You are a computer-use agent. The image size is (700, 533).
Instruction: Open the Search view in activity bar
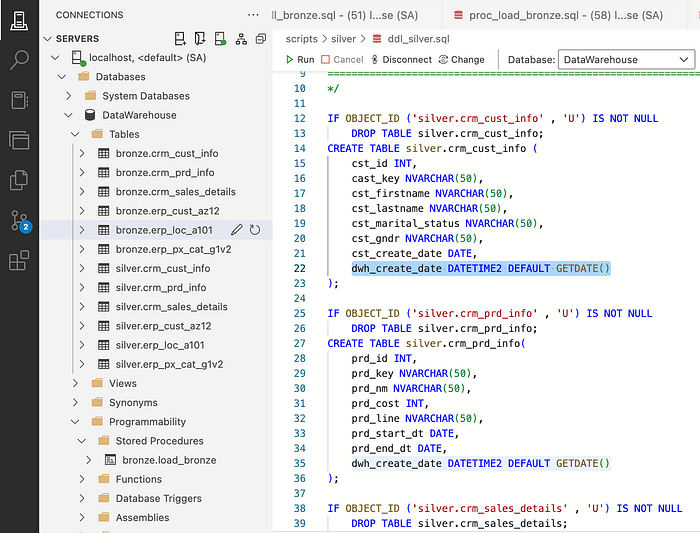tap(19, 60)
